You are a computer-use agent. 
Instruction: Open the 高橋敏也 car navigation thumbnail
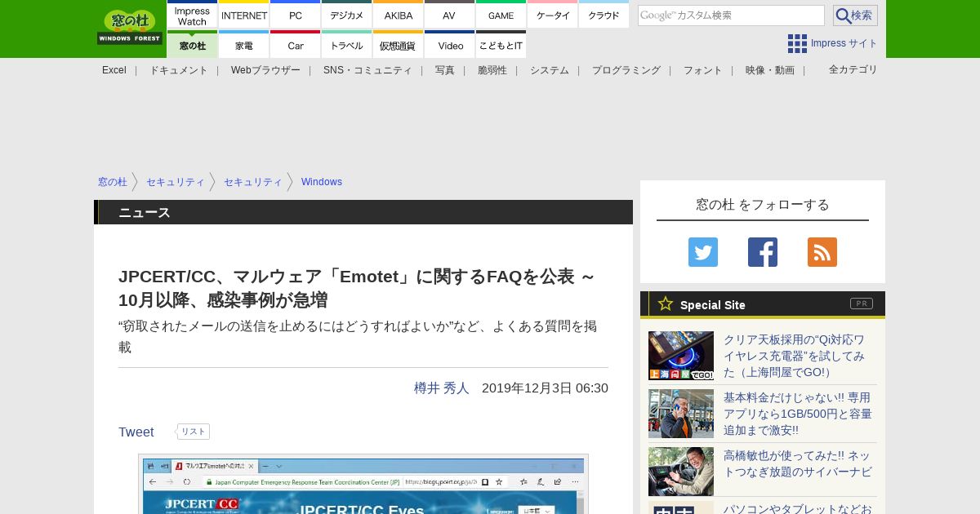pos(681,472)
